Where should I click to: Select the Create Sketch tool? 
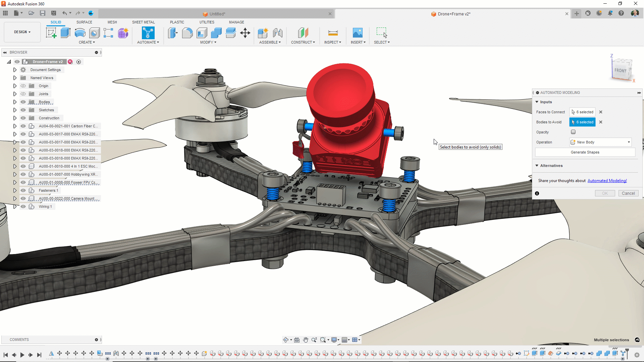pyautogui.click(x=51, y=33)
